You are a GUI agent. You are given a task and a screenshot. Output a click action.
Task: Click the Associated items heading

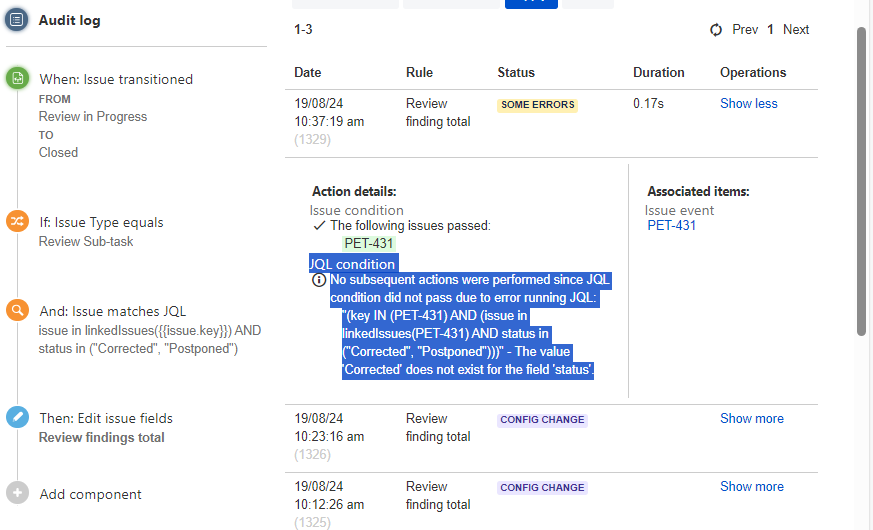698,192
